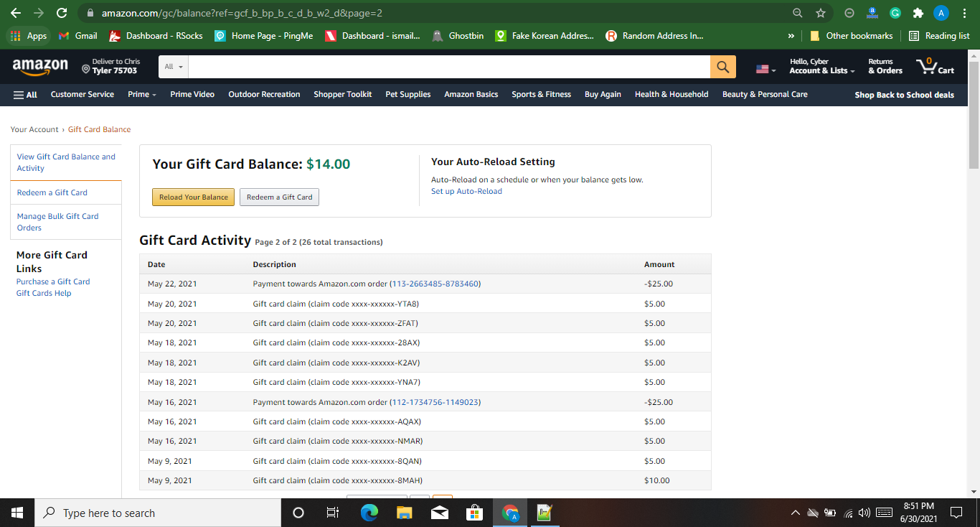Open the Ghostbin bookmark
Screen dimensions: 980x527
tap(458, 36)
